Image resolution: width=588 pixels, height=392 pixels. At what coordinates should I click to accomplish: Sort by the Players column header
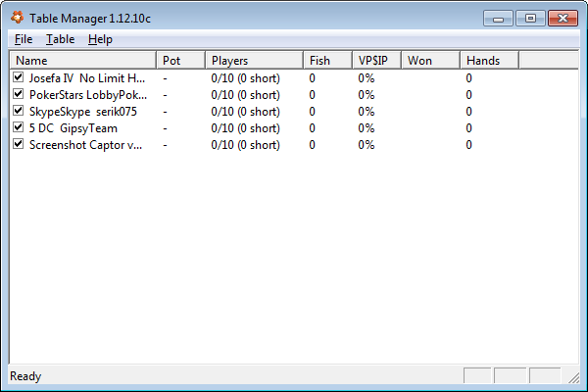[x=254, y=61]
